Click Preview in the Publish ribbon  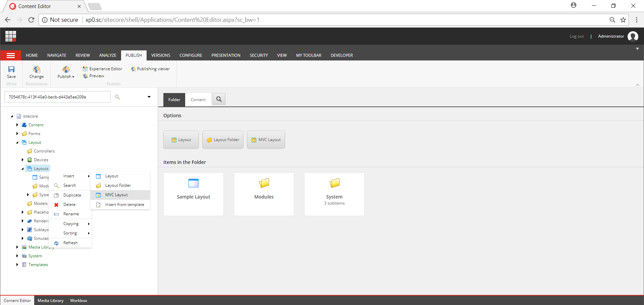pos(94,76)
